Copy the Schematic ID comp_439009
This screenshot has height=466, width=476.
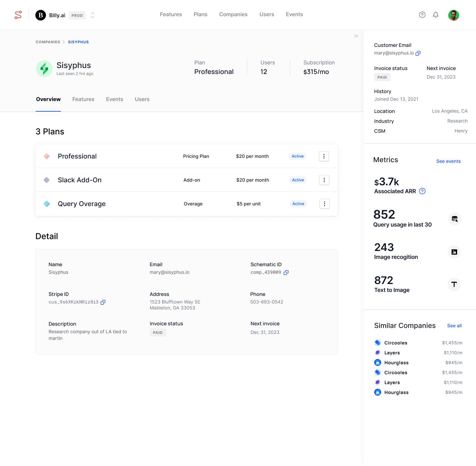[286, 272]
